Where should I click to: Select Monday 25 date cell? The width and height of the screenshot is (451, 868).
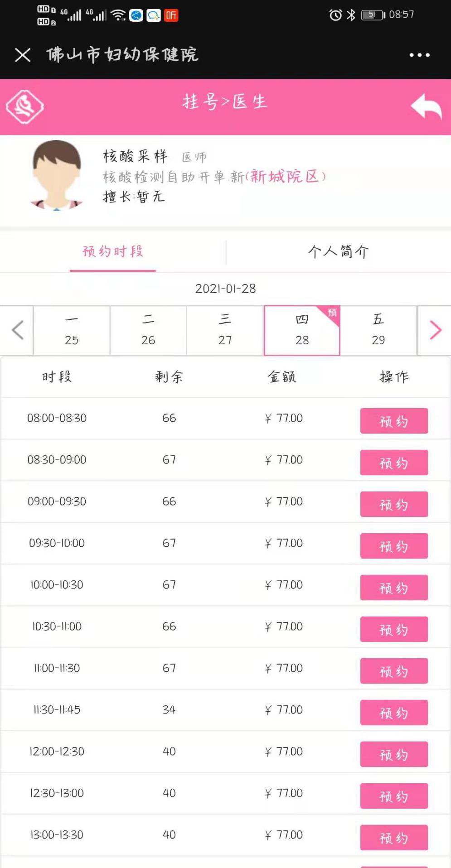click(72, 330)
